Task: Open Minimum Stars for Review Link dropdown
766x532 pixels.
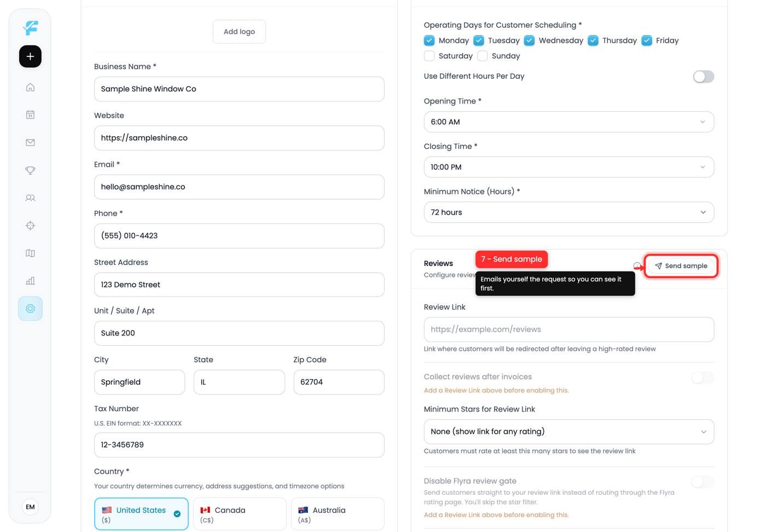Action: tap(569, 432)
